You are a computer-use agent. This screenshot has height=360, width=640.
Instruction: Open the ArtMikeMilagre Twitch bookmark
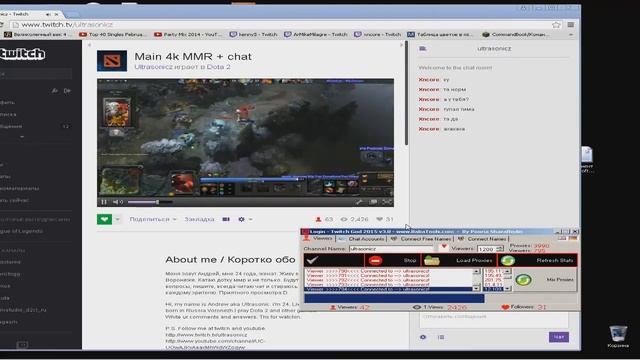point(316,35)
